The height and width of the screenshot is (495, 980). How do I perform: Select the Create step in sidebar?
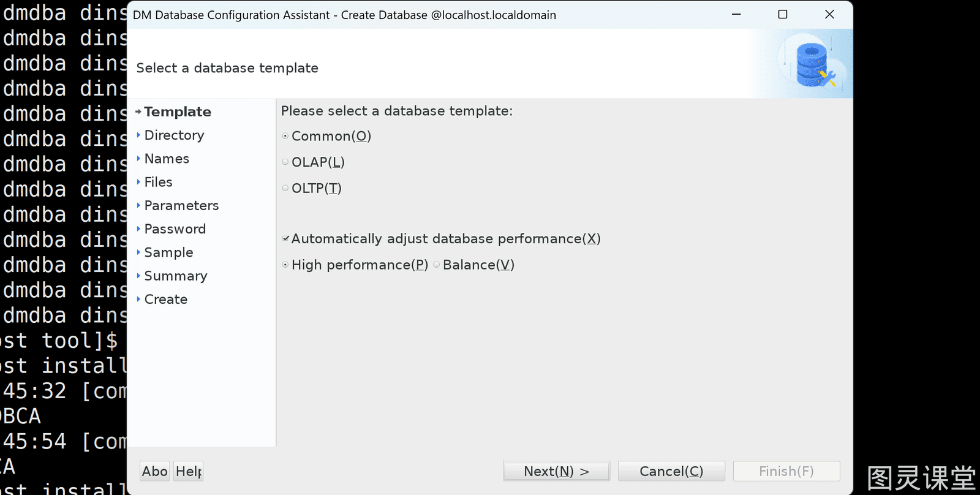(x=165, y=300)
